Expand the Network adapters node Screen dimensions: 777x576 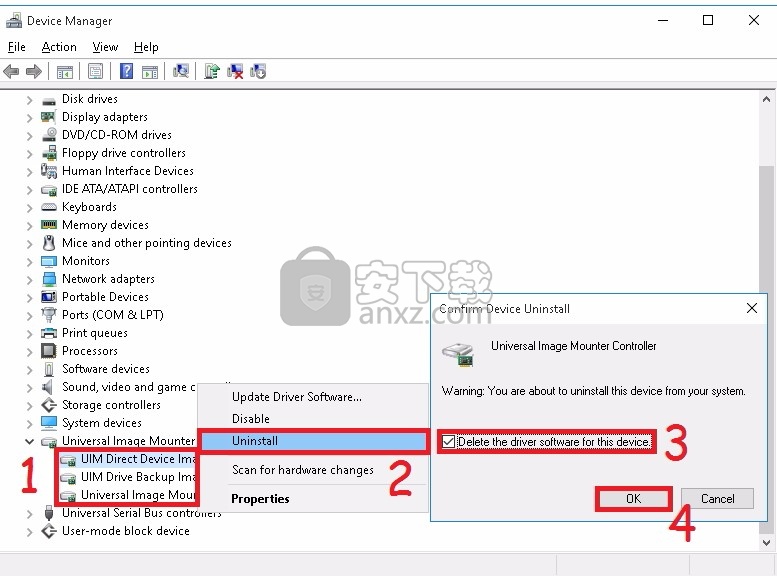tap(29, 280)
